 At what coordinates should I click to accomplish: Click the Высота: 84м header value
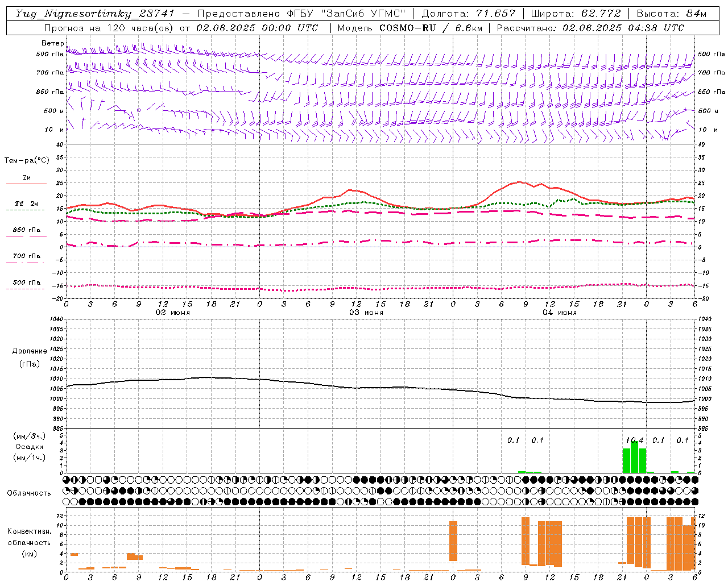pyautogui.click(x=671, y=14)
